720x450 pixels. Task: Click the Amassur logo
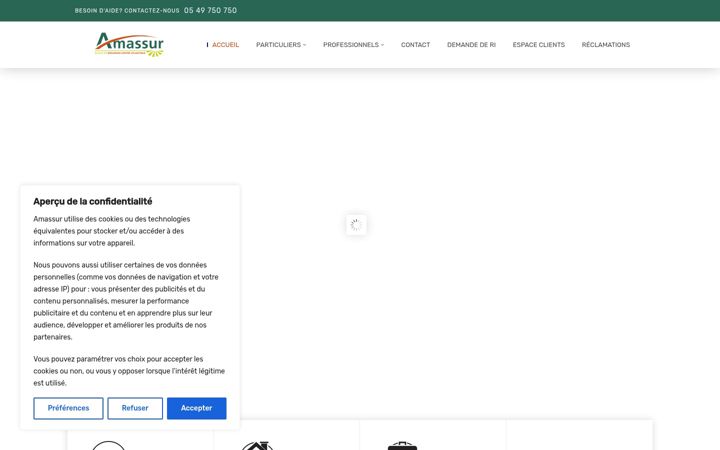coord(129,45)
